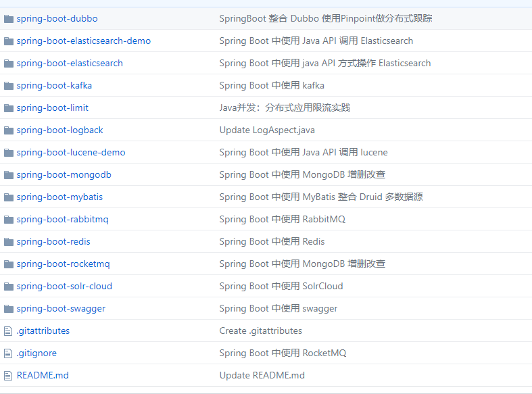The image size is (532, 394).
Task: Click commit message 'Update LogAspect.java'
Action: click(267, 130)
